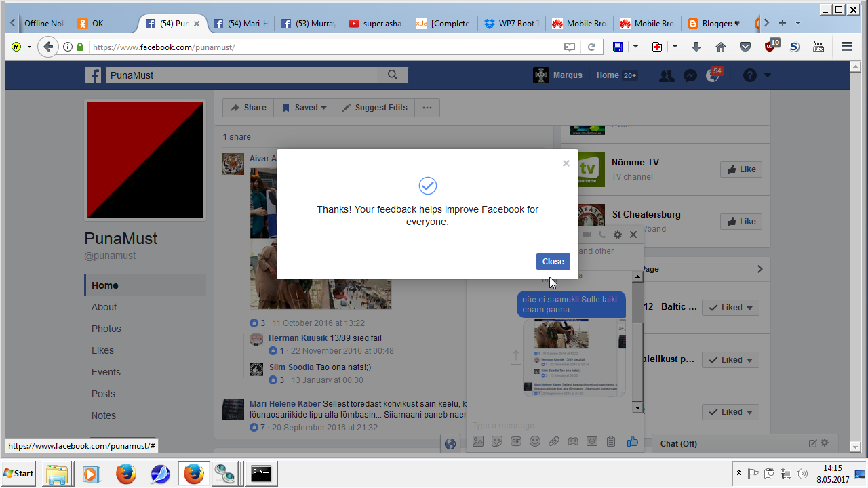Open the clipboard plan icon in chat
The height and width of the screenshot is (488, 868).
click(x=611, y=441)
